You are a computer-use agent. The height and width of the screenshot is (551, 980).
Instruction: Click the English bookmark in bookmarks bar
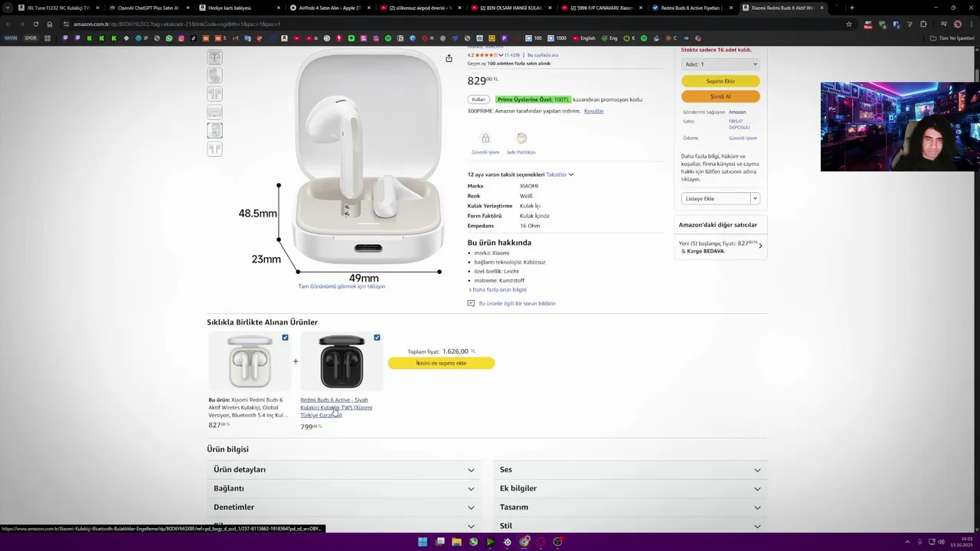(583, 38)
